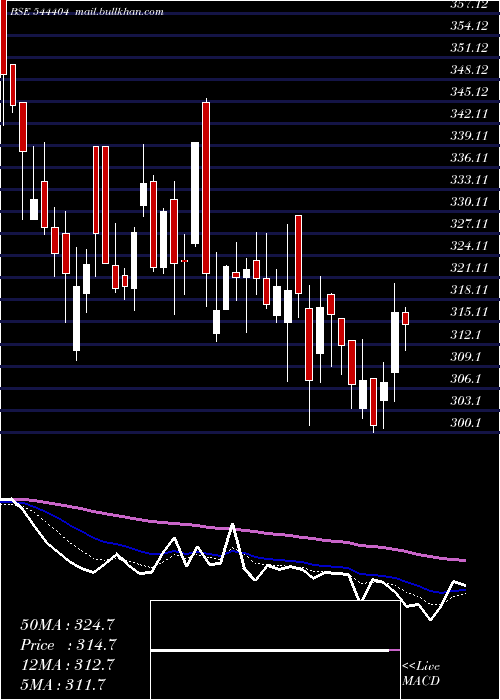
Task: Click the white MACD bar in the box
Action: 270,651
